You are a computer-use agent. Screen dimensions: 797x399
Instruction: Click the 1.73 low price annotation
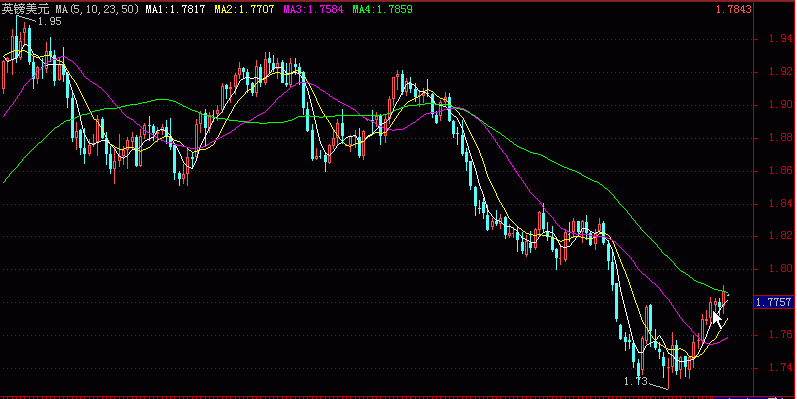(x=635, y=381)
